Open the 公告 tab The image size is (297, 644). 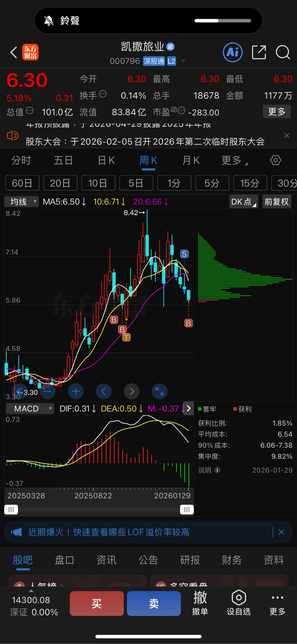pyautogui.click(x=148, y=560)
